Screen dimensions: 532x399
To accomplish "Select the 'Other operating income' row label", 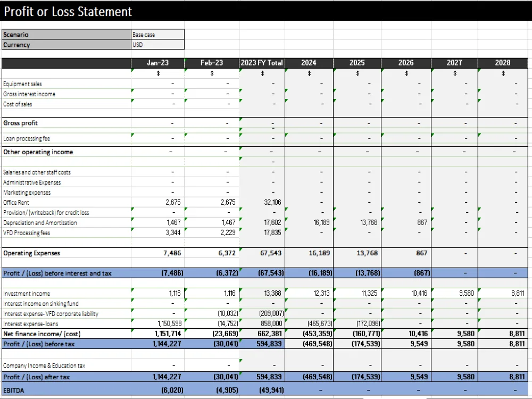I will tap(38, 152).
